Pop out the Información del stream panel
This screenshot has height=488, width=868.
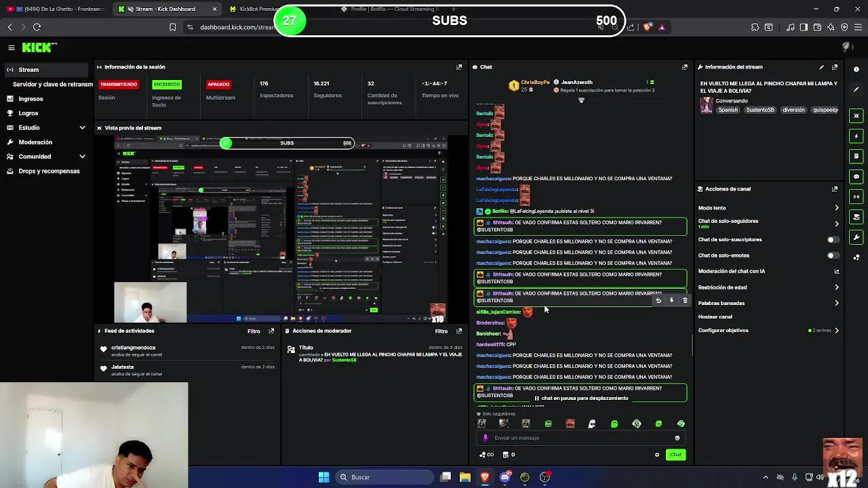[835, 67]
